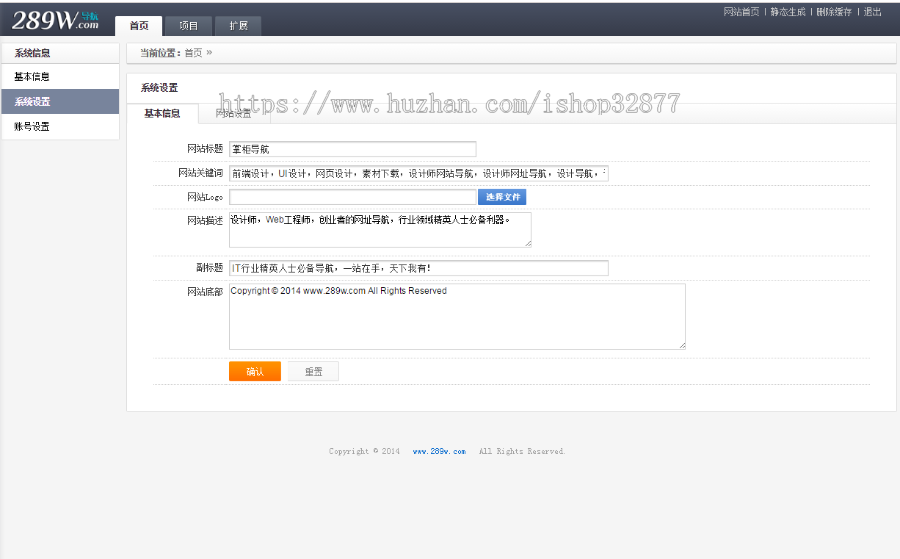Open the 基本信息 settings sub-tab
The width and height of the screenshot is (900, 559).
coord(162,114)
